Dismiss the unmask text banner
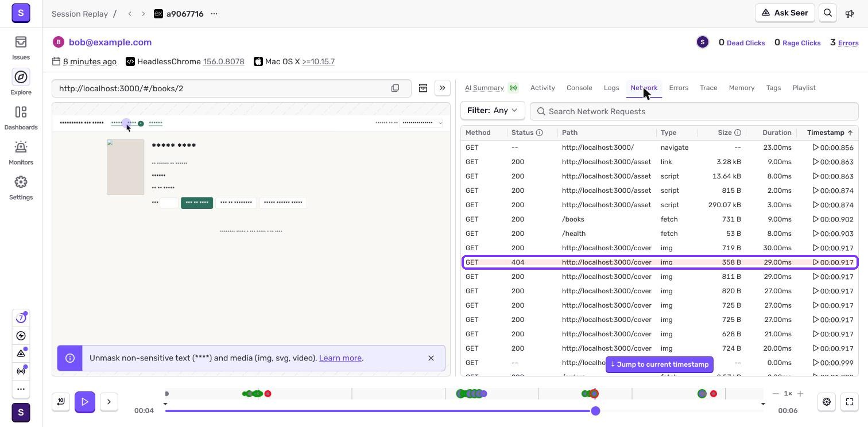The width and height of the screenshot is (868, 427). pyautogui.click(x=431, y=358)
